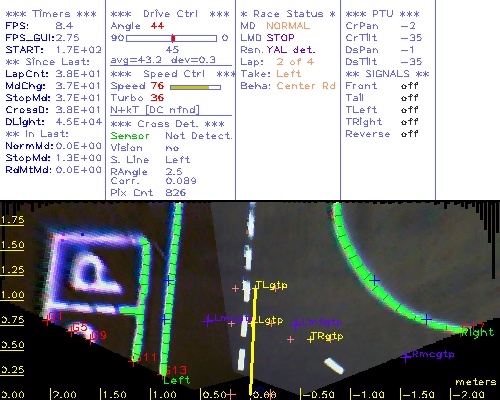Click the TRgtp yellow marker label

coord(326,336)
